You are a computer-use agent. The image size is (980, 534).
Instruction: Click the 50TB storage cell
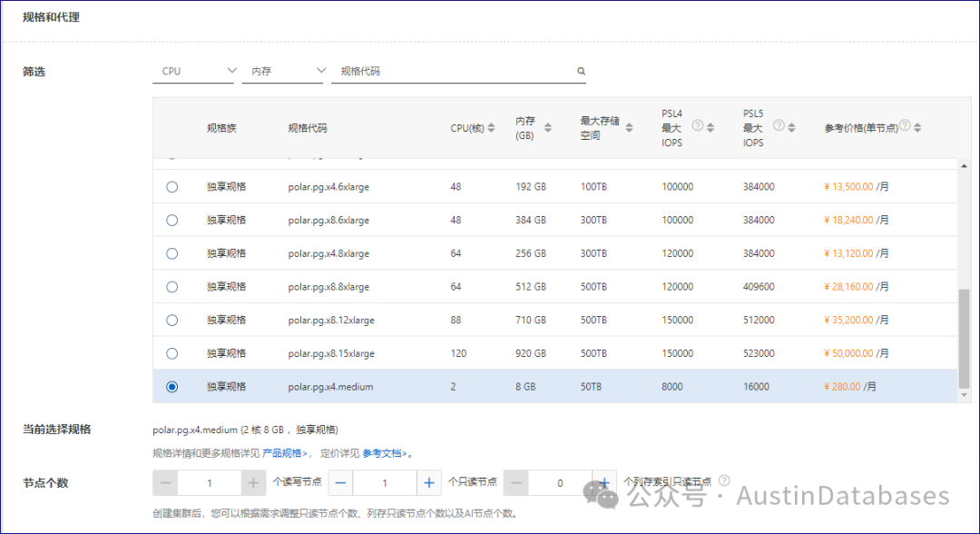[591, 387]
